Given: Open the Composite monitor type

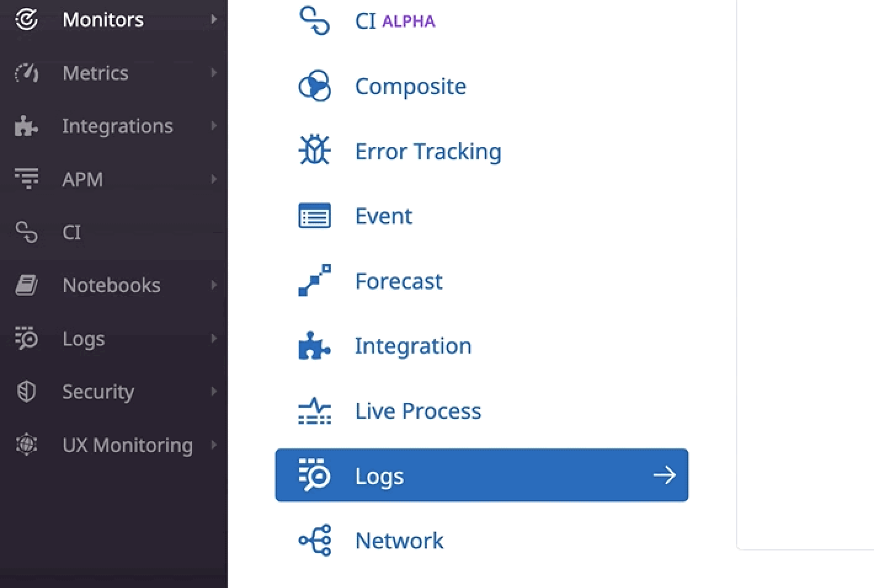Looking at the screenshot, I should pyautogui.click(x=410, y=86).
